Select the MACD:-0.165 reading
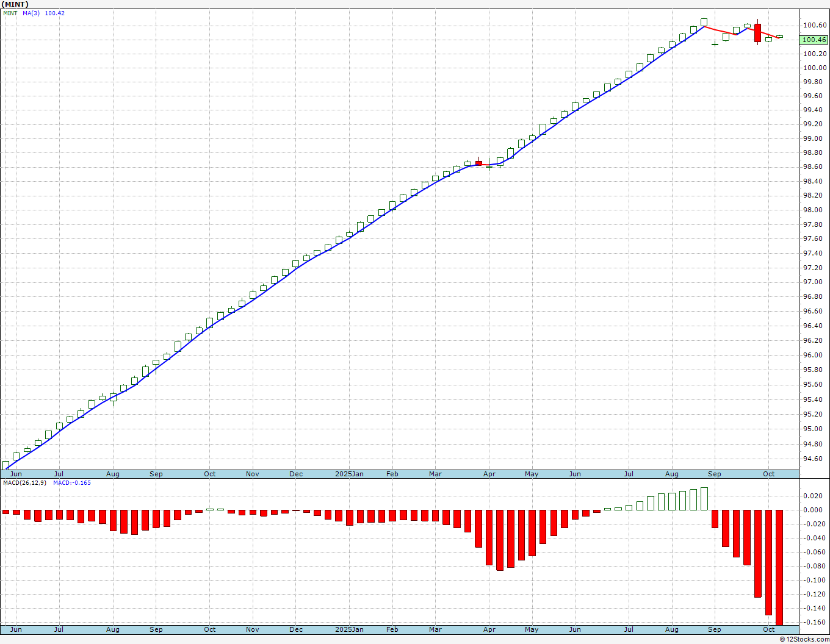This screenshot has height=644, width=830. [71, 482]
